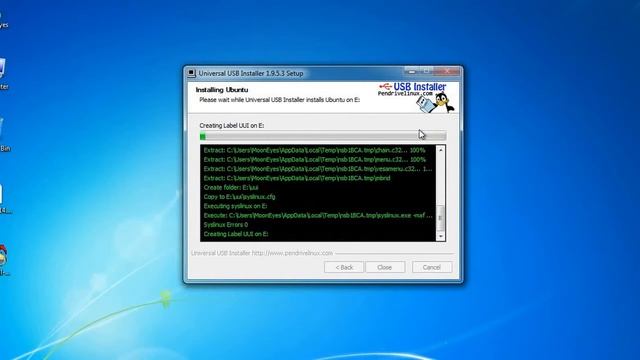Click the Universal USB Installer title text

point(251,73)
